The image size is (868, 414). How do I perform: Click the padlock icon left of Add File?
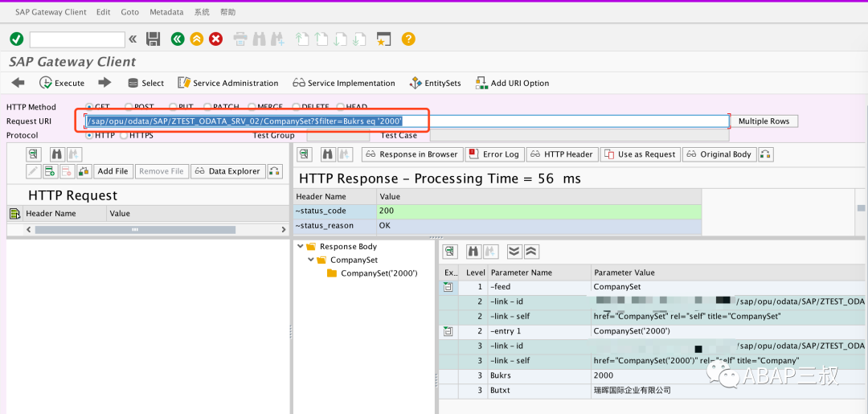tap(84, 171)
